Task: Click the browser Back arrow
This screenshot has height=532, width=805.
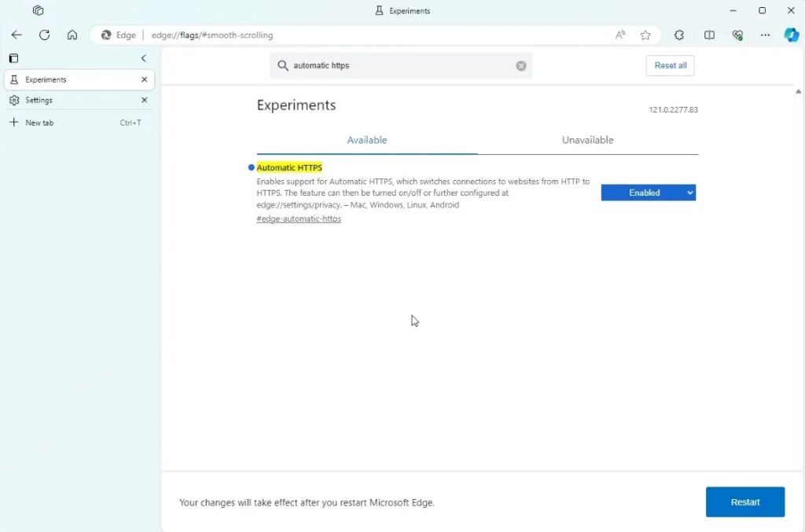Action: click(x=17, y=35)
